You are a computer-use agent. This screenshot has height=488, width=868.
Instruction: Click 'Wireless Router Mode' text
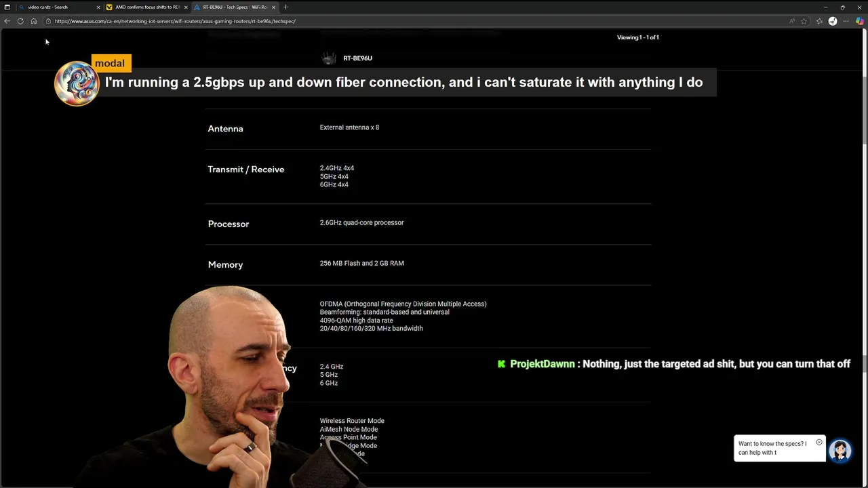[352, 421]
